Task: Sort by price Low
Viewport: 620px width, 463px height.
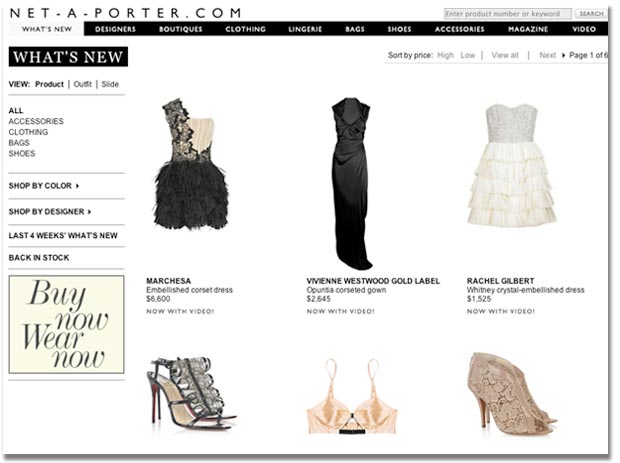Action: click(x=467, y=55)
